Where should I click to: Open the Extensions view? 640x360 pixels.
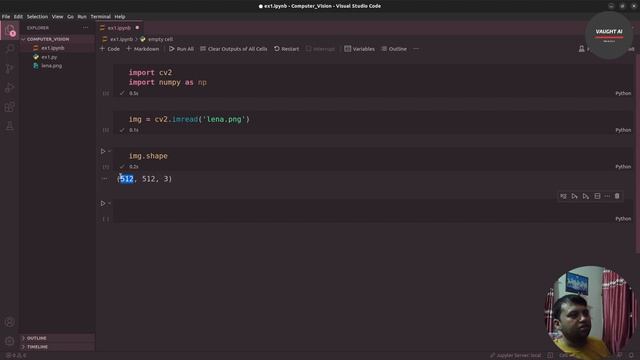(10, 107)
